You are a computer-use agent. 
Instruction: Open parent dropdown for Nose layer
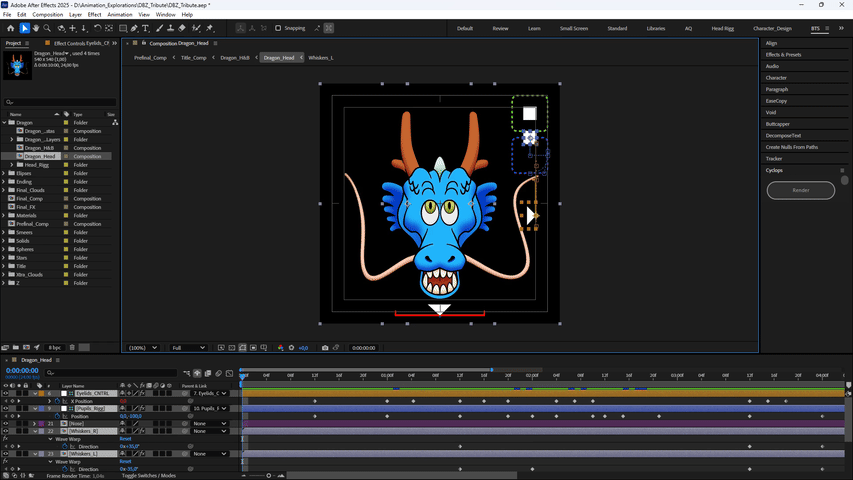click(x=210, y=423)
